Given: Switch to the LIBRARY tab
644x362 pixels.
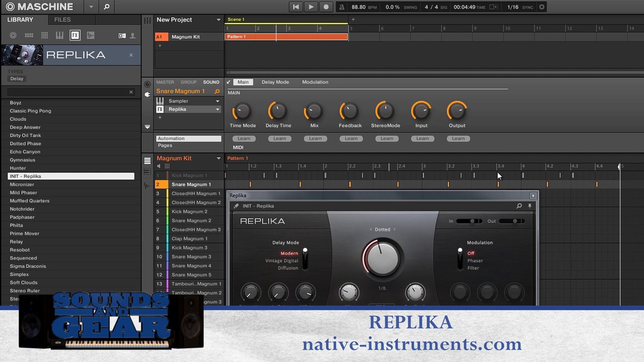Looking at the screenshot, I should [20, 20].
